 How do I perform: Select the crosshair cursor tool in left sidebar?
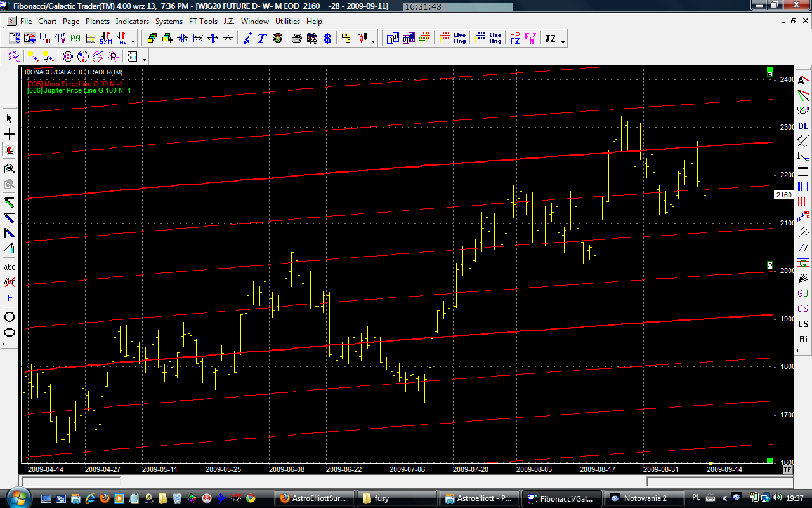pyautogui.click(x=10, y=135)
